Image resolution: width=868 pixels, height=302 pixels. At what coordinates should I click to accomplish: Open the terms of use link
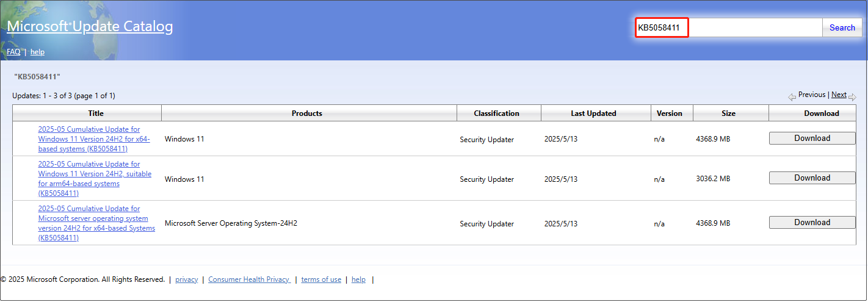321,279
